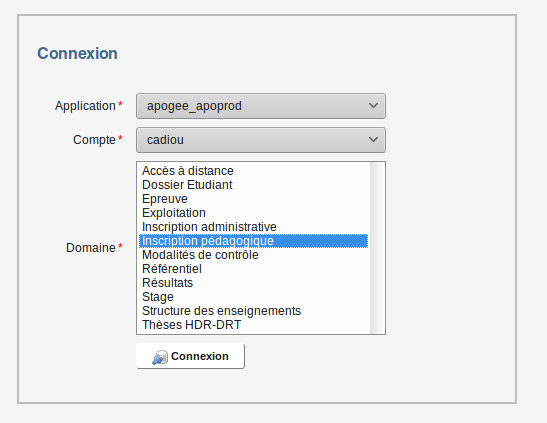Click the chevron arrow of Compte combo box
Image resolution: width=547 pixels, height=423 pixels.
point(373,139)
